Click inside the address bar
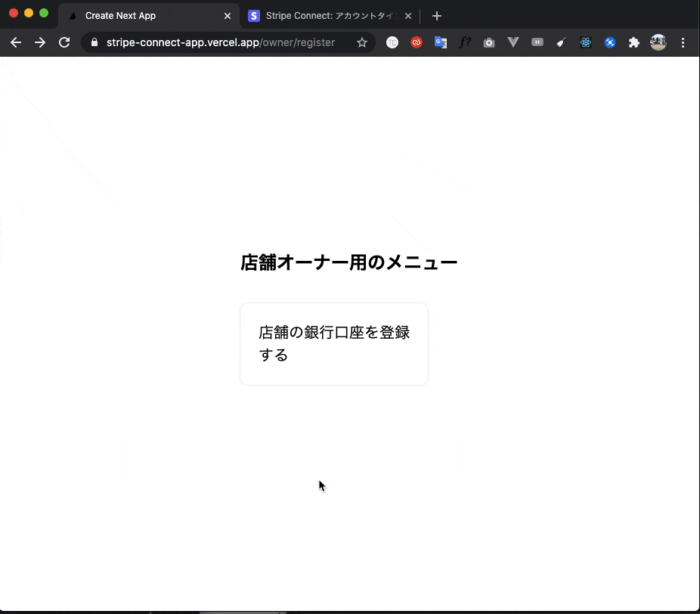This screenshot has width=700, height=614. pyautogui.click(x=219, y=42)
